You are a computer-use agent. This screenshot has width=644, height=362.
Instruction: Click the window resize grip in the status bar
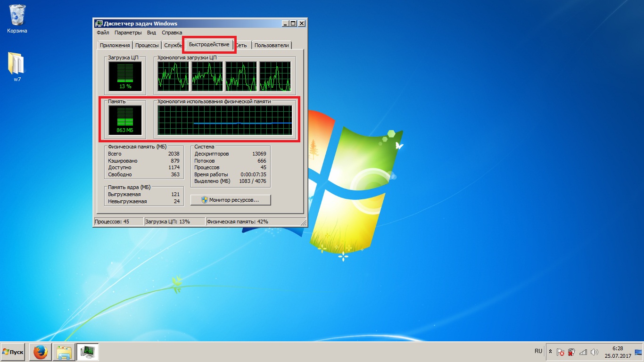303,222
